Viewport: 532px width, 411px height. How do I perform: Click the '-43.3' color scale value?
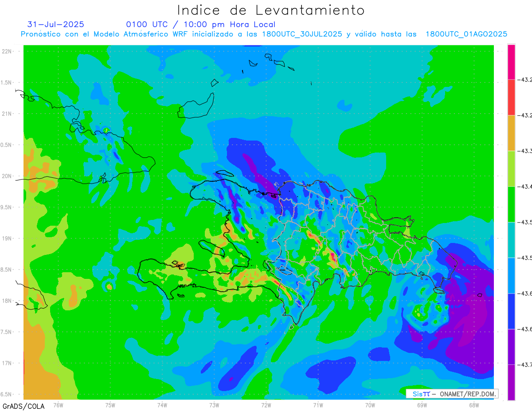click(x=525, y=151)
